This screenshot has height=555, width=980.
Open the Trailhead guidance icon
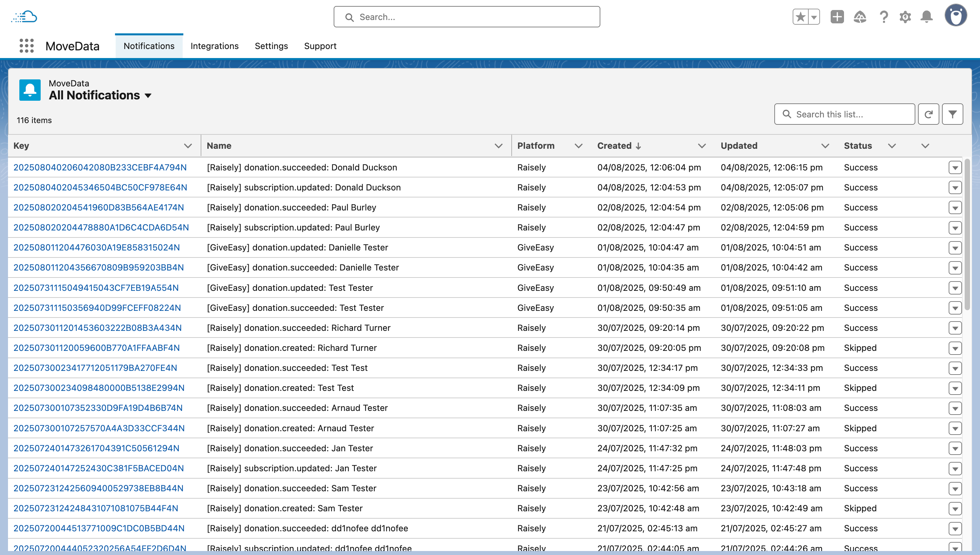[860, 17]
